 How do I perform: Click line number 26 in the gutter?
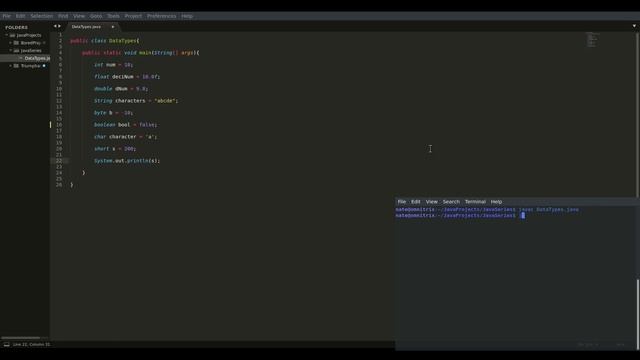(x=59, y=185)
